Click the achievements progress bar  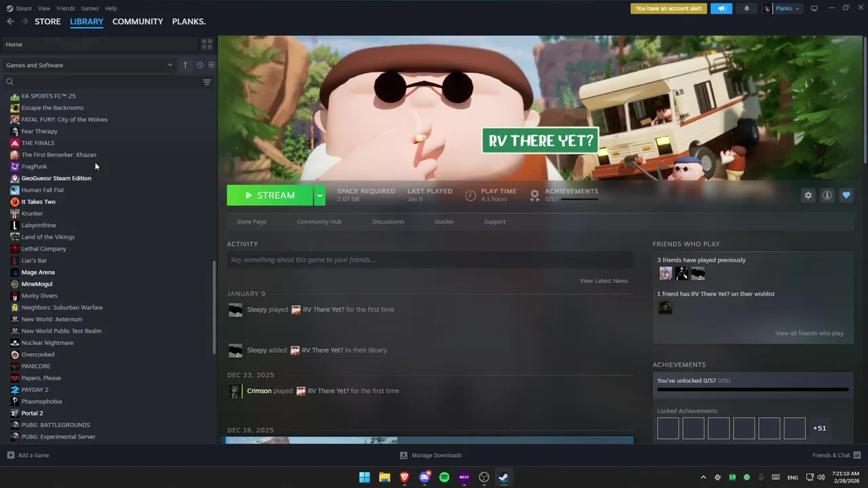pyautogui.click(x=753, y=390)
